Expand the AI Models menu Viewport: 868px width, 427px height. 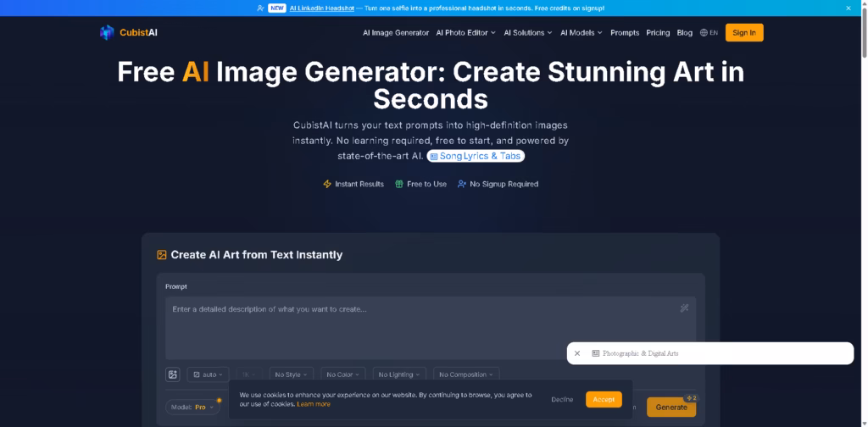[x=581, y=33]
